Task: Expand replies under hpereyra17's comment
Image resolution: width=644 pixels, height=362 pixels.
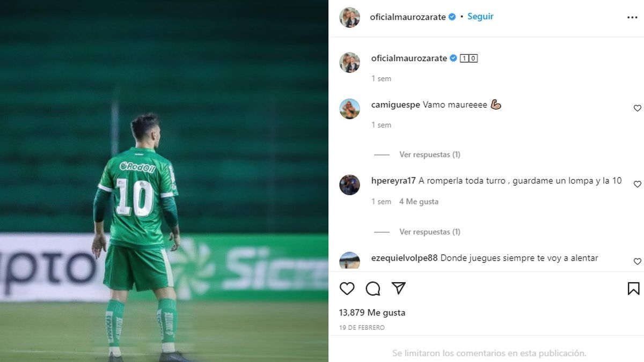Action: (429, 232)
